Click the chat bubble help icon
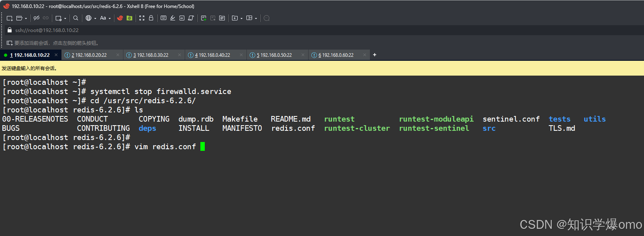The width and height of the screenshot is (644, 236). 266,18
